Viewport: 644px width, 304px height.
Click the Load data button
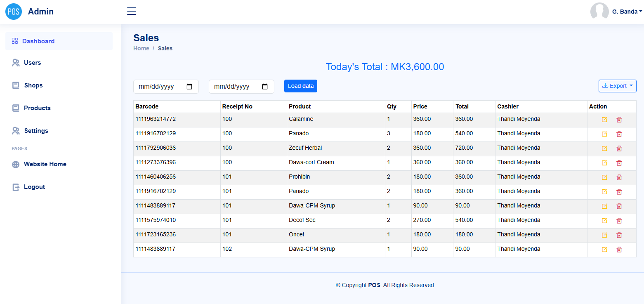pos(300,86)
